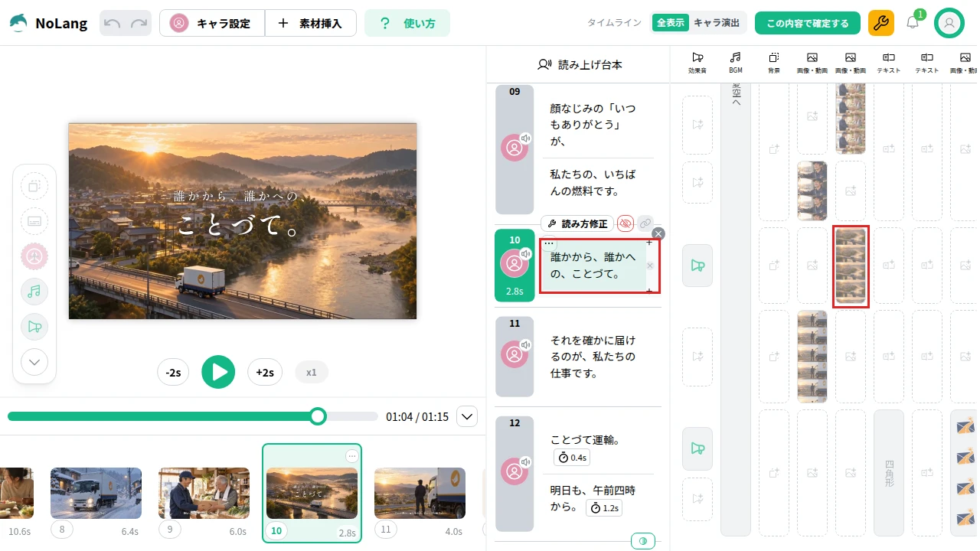Click the 0.4s pause timer after ことづて運輸。
Screen dimensions: 980x551
click(572, 458)
